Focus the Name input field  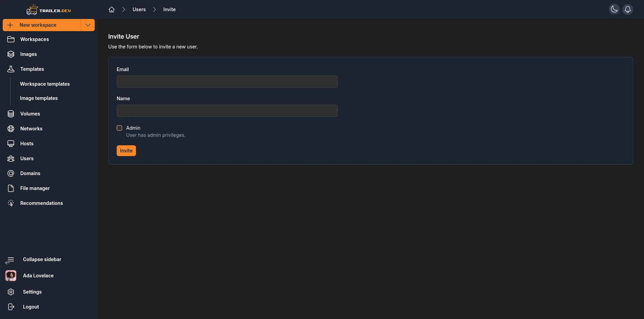point(227,111)
